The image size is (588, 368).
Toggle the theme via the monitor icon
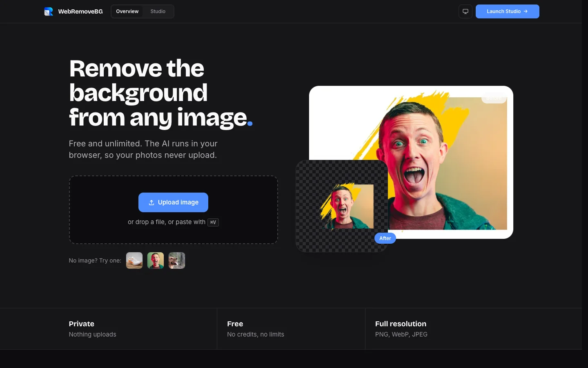click(x=465, y=11)
